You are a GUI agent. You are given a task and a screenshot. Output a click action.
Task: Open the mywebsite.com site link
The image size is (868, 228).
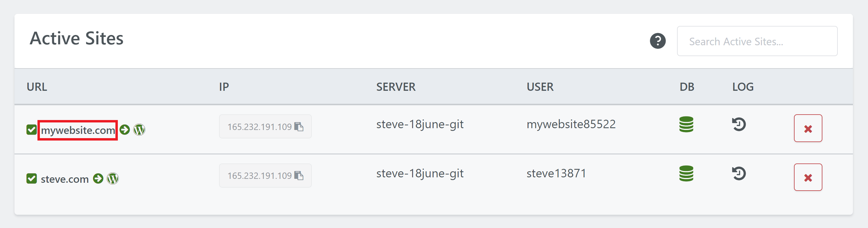[78, 130]
